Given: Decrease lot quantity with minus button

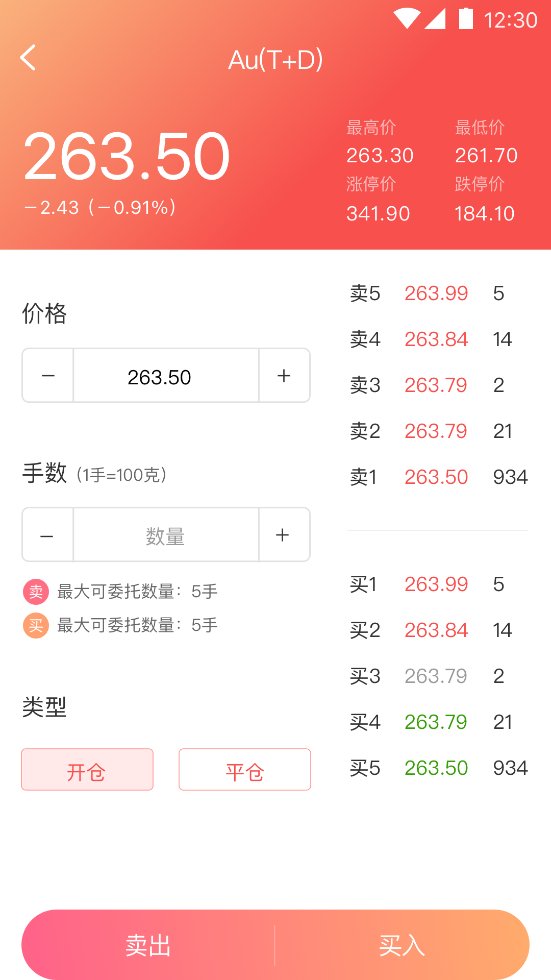Looking at the screenshot, I should (47, 535).
